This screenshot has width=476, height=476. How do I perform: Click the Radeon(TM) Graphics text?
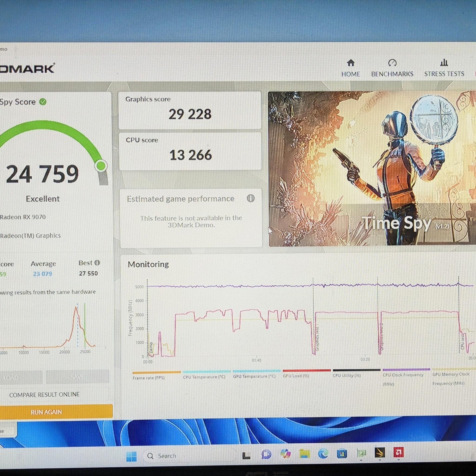pyautogui.click(x=30, y=235)
